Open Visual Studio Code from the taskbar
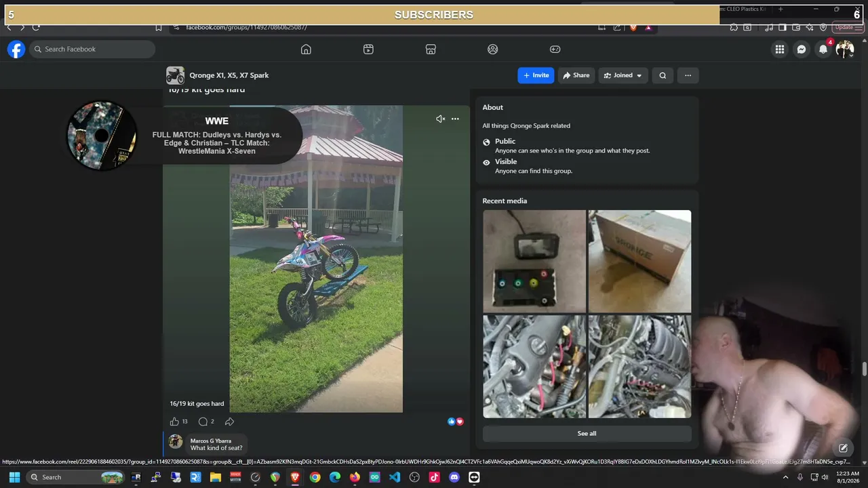868x488 pixels. click(395, 477)
